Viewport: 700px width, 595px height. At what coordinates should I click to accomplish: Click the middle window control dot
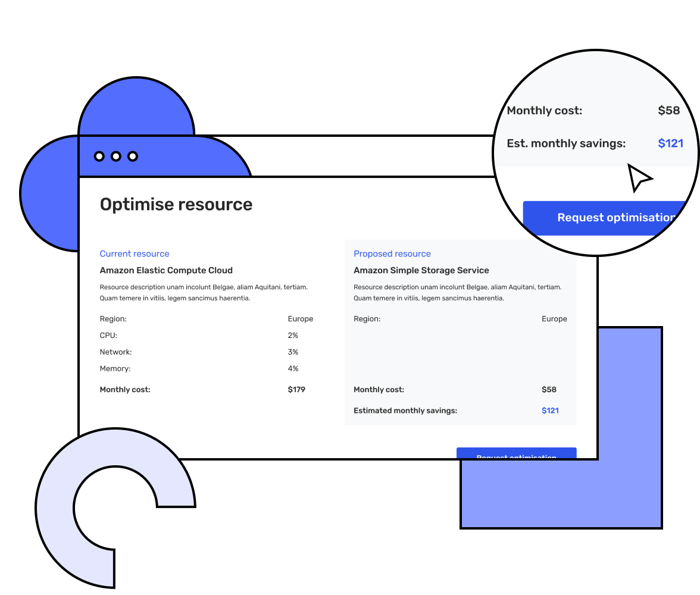(116, 156)
